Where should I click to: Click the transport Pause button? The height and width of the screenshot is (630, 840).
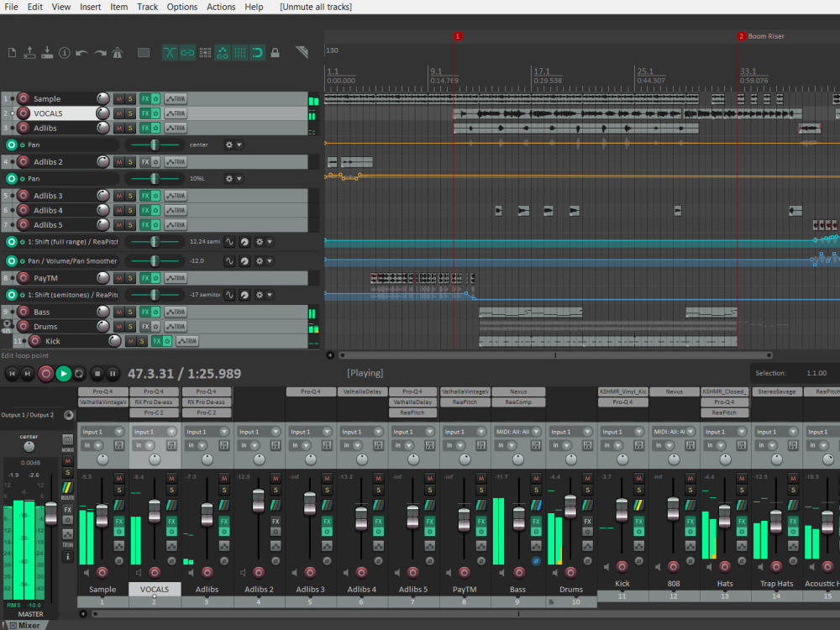tap(113, 374)
